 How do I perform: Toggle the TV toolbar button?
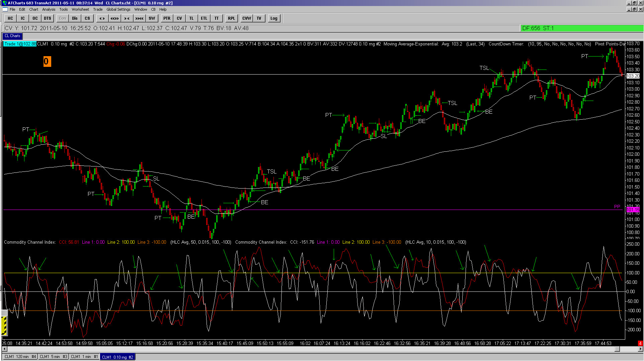pyautogui.click(x=259, y=18)
